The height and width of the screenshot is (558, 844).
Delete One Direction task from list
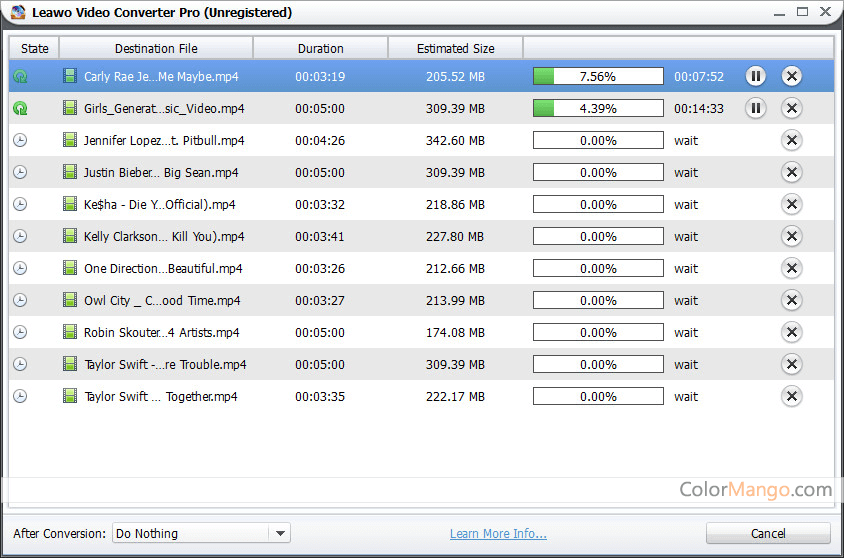pyautogui.click(x=791, y=269)
